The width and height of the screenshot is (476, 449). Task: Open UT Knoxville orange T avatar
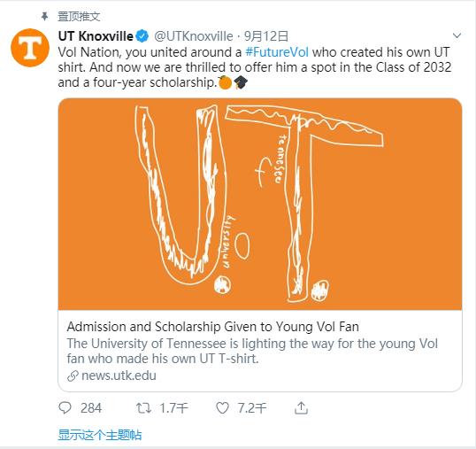pos(30,48)
